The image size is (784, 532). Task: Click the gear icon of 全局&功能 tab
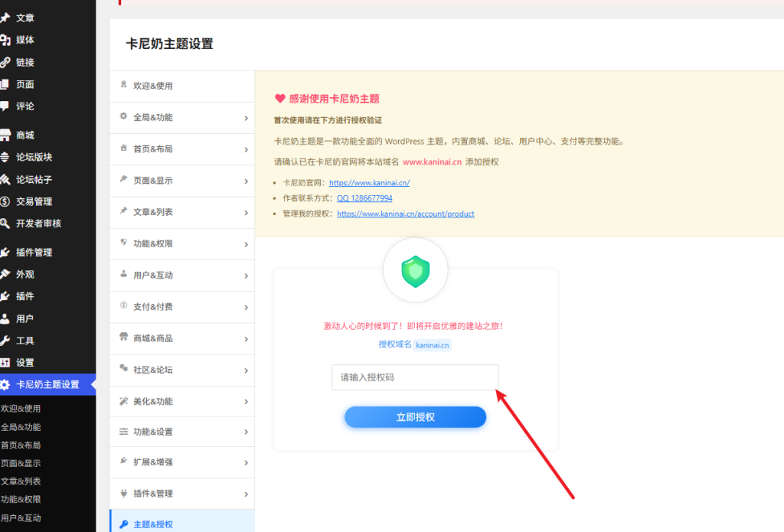(123, 116)
